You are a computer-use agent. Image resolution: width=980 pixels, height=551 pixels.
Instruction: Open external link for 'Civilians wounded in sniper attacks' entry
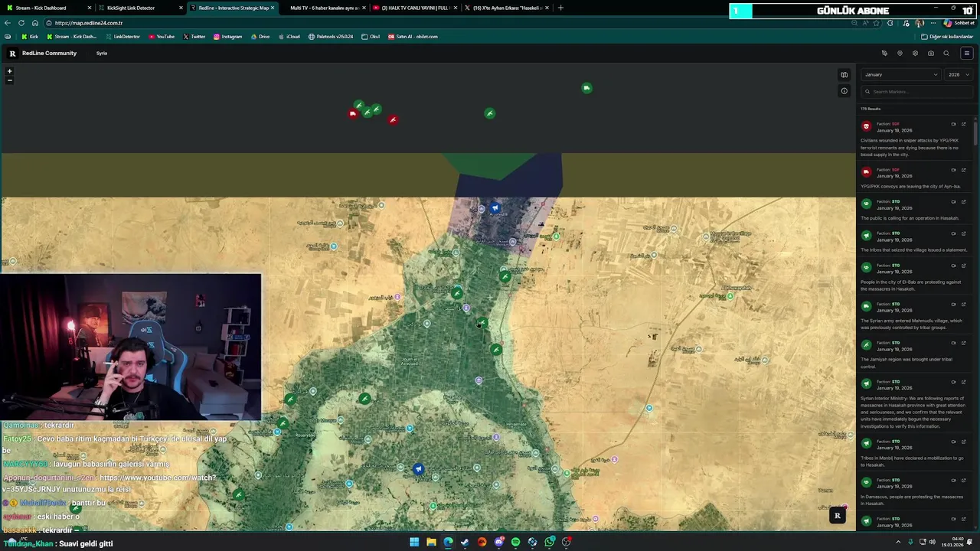[x=964, y=124]
